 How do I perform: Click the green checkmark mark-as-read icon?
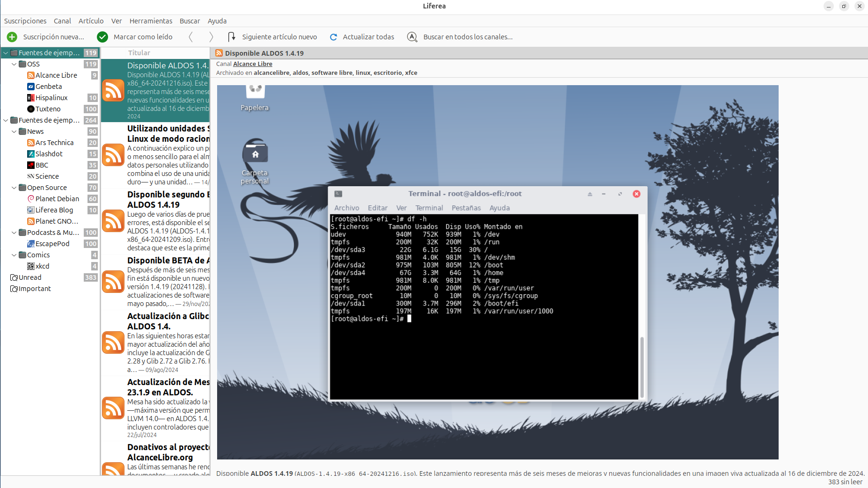[x=102, y=37]
